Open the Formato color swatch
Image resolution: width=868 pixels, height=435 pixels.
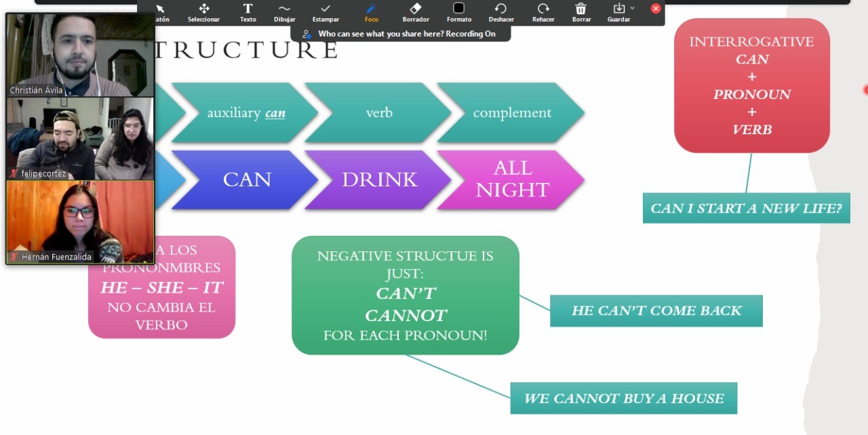pyautogui.click(x=459, y=12)
